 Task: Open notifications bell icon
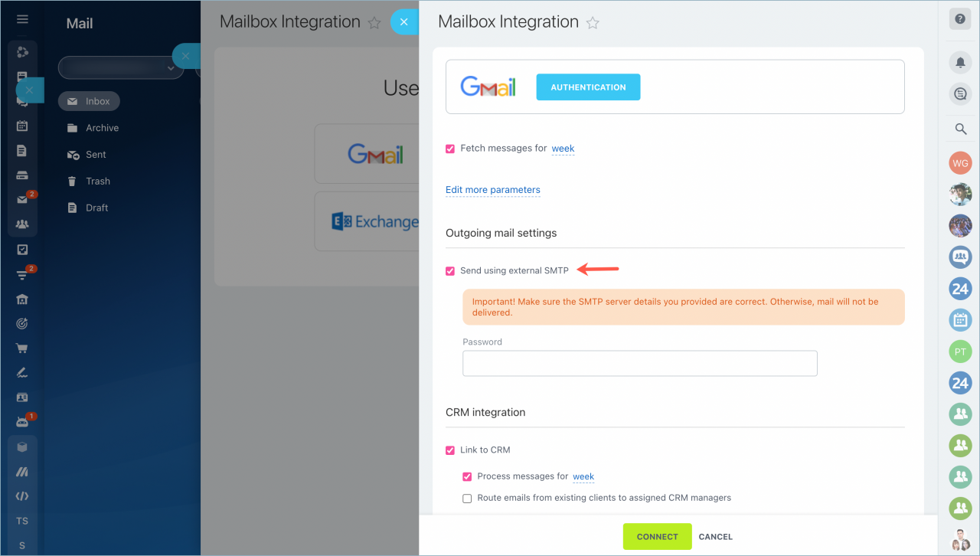point(960,63)
